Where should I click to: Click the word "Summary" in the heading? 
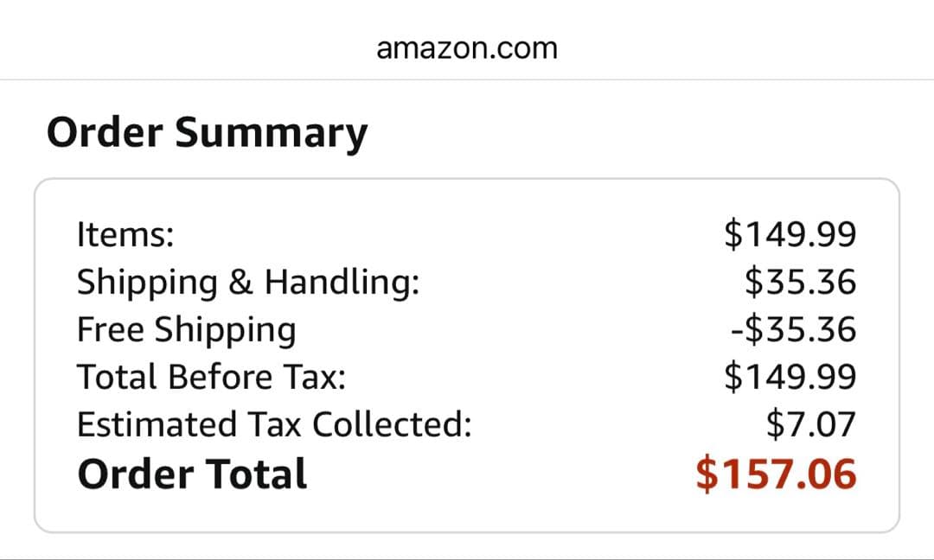271,133
